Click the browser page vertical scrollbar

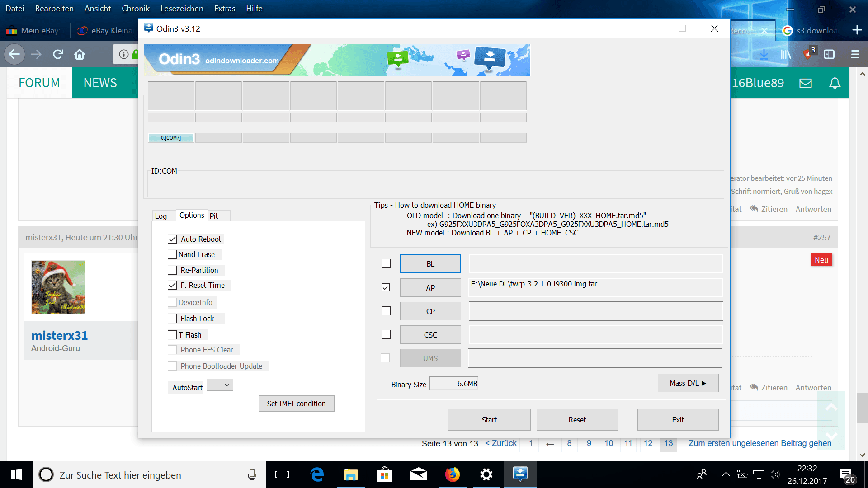[862, 408]
